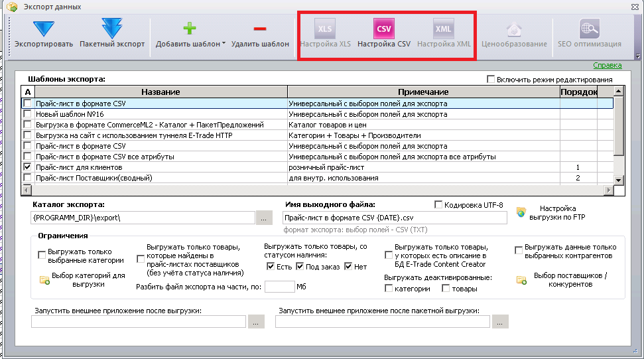Open Настройка CSV settings
The image size is (644, 359).
pos(384,34)
